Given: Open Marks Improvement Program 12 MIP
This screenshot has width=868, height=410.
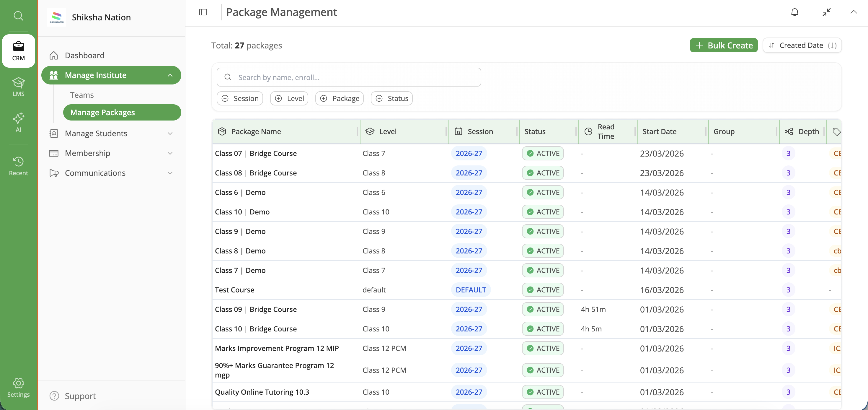Looking at the screenshot, I should coord(277,348).
